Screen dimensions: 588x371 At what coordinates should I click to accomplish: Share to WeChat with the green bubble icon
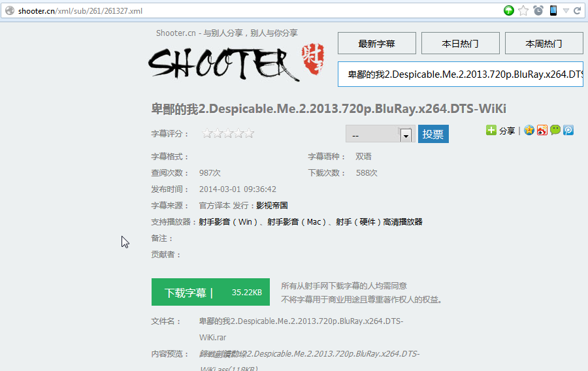[x=555, y=130]
